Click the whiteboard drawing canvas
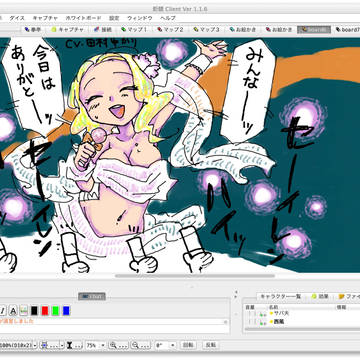The height and width of the screenshot is (360, 360). pos(180,155)
